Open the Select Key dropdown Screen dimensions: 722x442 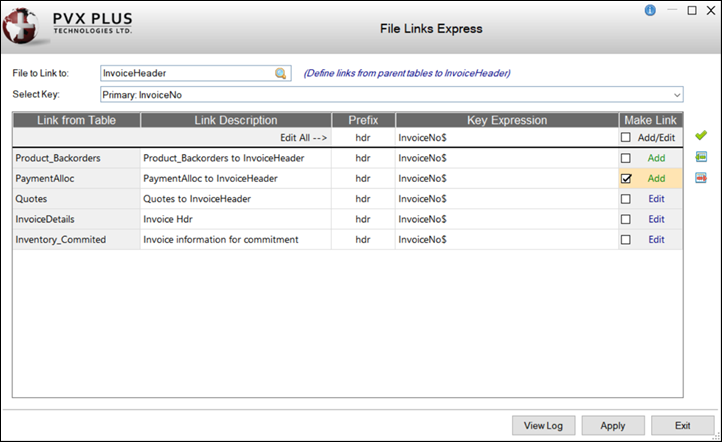(x=677, y=95)
